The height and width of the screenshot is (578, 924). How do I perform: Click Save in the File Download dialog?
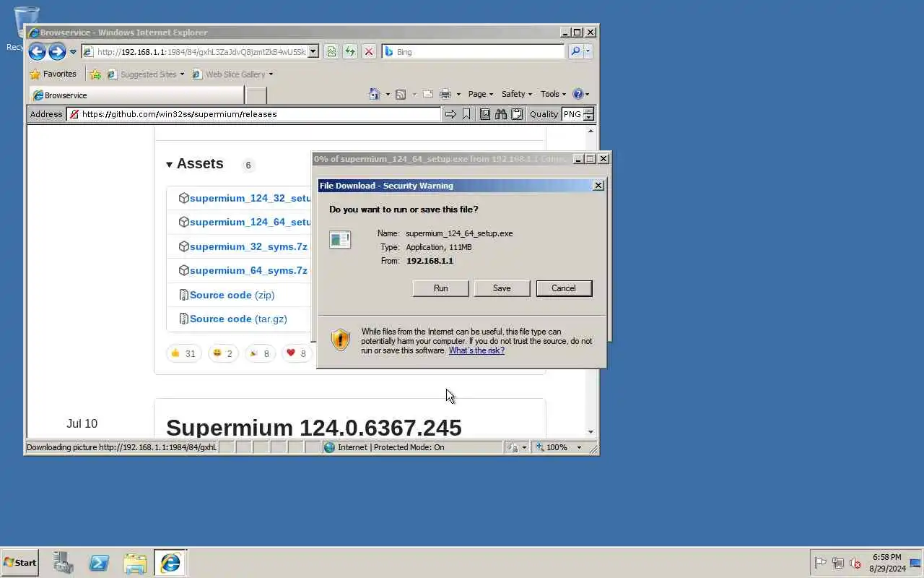[x=502, y=288]
